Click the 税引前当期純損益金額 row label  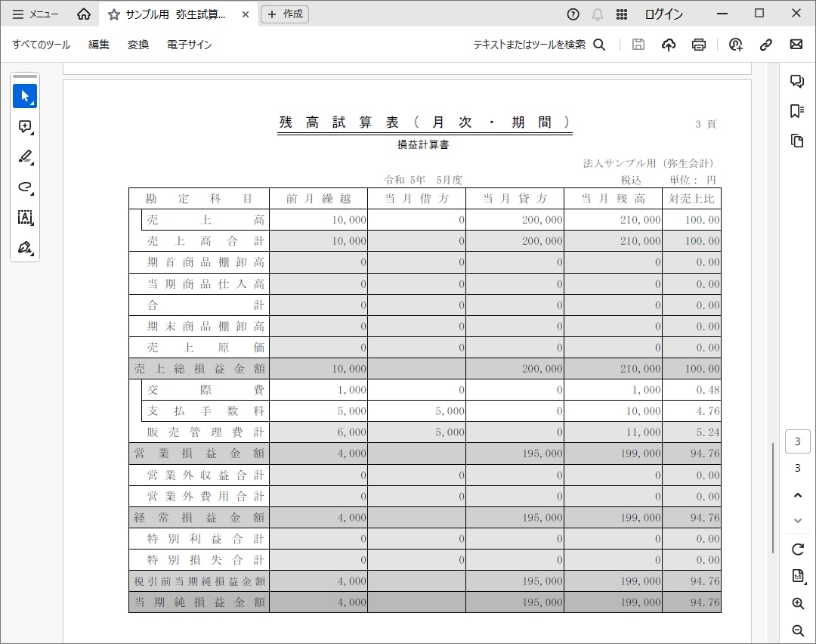pos(199,581)
